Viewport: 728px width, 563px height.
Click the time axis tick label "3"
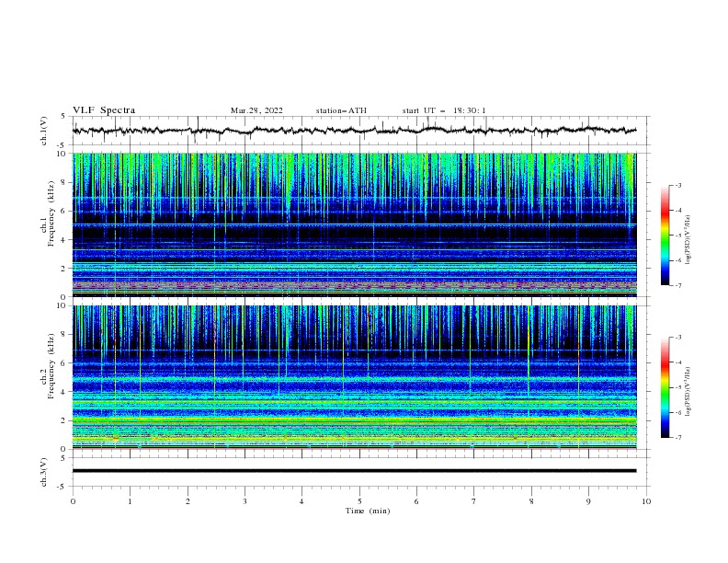(245, 501)
